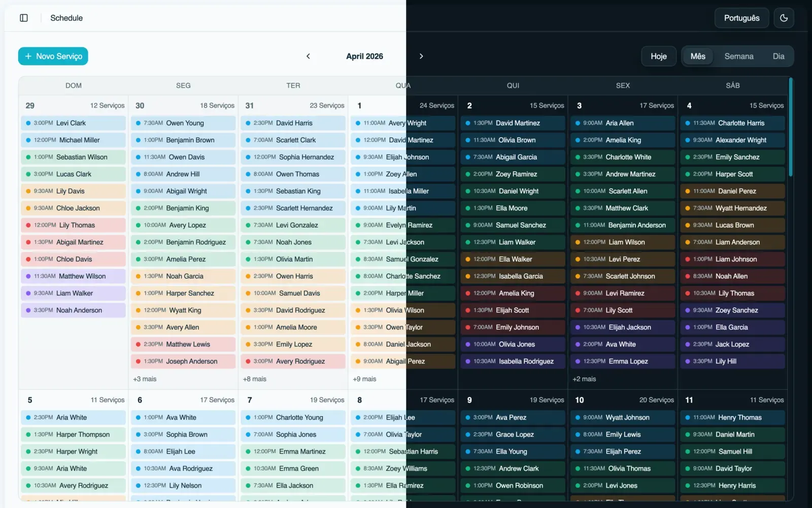Click the plus icon in Novo Serviço
The height and width of the screenshot is (508, 812).
(28, 56)
